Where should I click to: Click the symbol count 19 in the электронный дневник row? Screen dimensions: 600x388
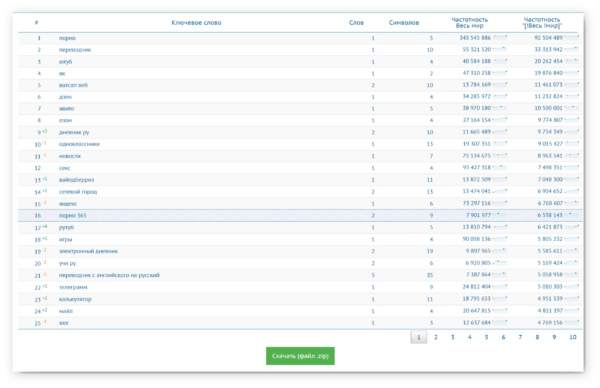430,251
